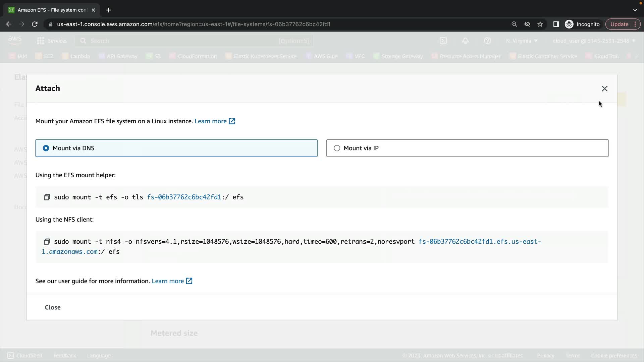The image size is (644, 362).
Task: Go back with browser back arrow
Action: (9, 24)
